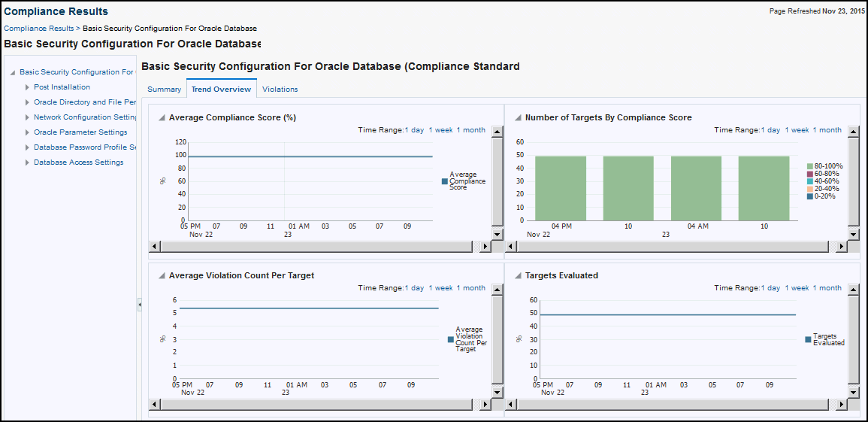Click left arrow under Average Compliance Score chart
The height and width of the screenshot is (422, 868).
point(155,247)
